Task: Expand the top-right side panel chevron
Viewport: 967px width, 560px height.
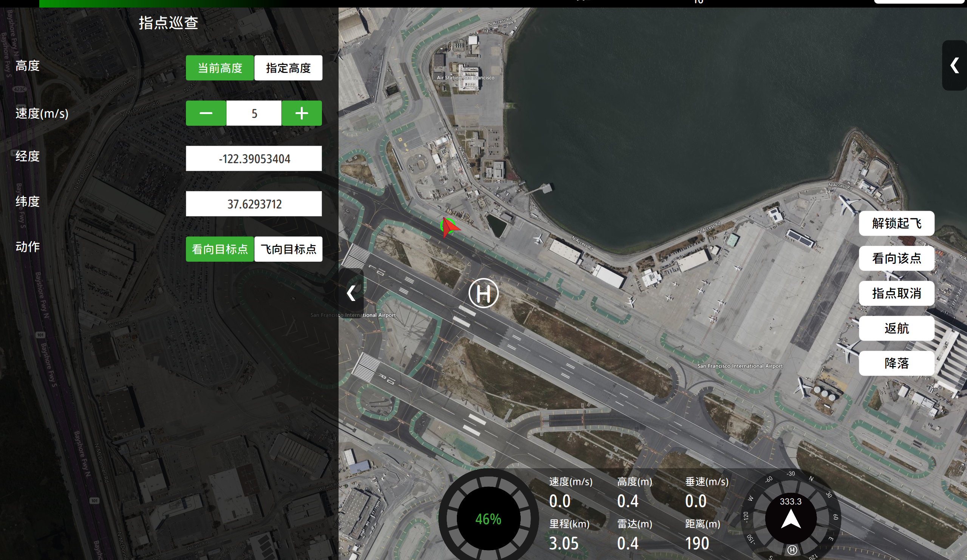Action: pos(954,65)
